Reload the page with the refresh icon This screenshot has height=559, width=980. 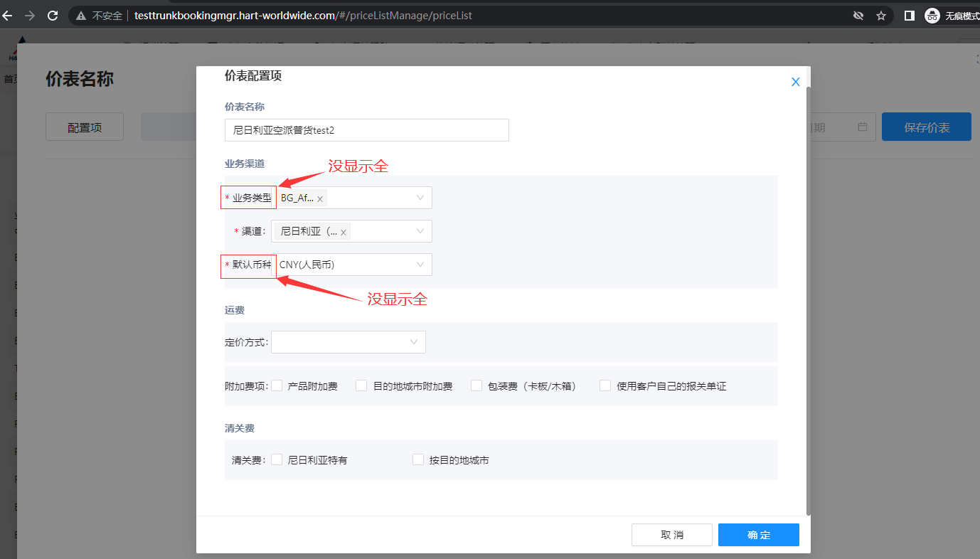pos(52,14)
